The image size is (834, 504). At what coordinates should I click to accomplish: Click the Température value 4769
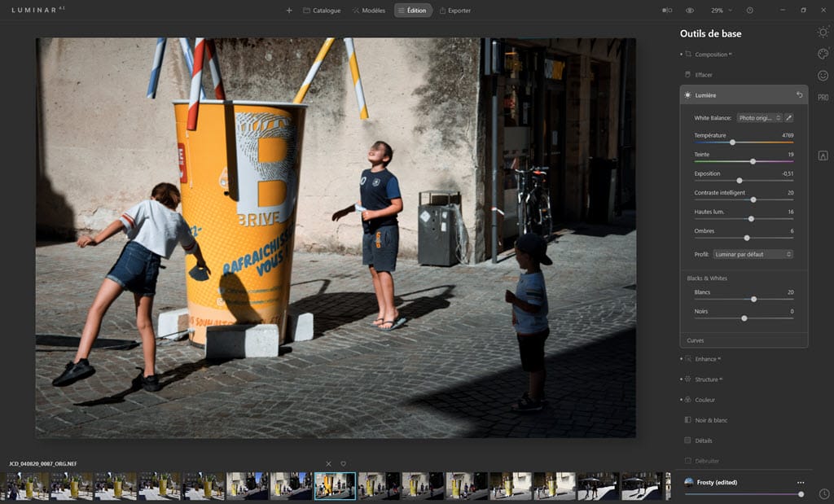click(788, 136)
